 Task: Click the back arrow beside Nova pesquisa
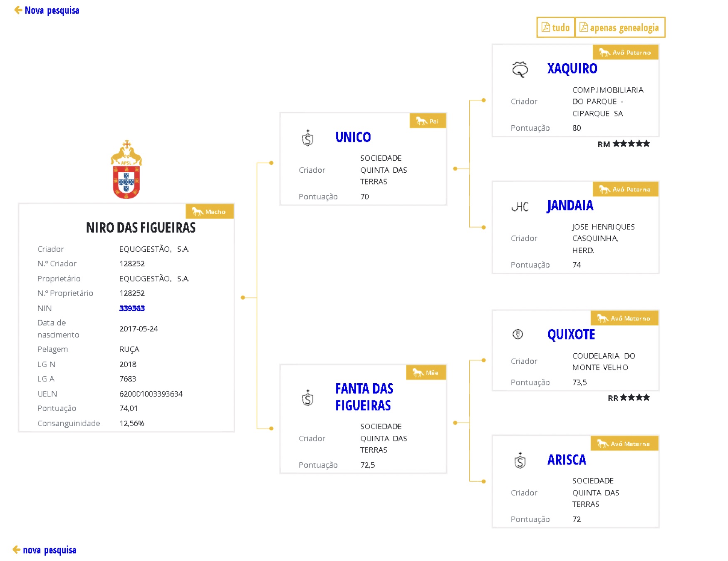(18, 10)
